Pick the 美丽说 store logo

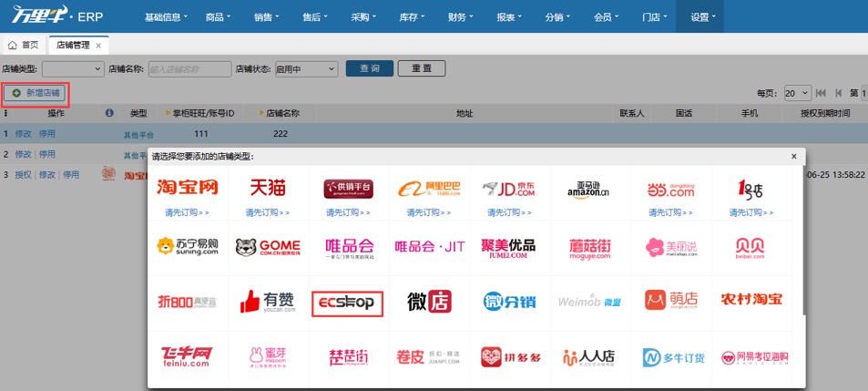pos(671,247)
